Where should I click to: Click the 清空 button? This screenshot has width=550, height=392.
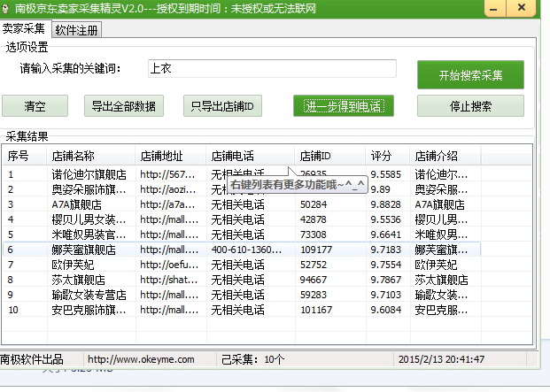[35, 106]
